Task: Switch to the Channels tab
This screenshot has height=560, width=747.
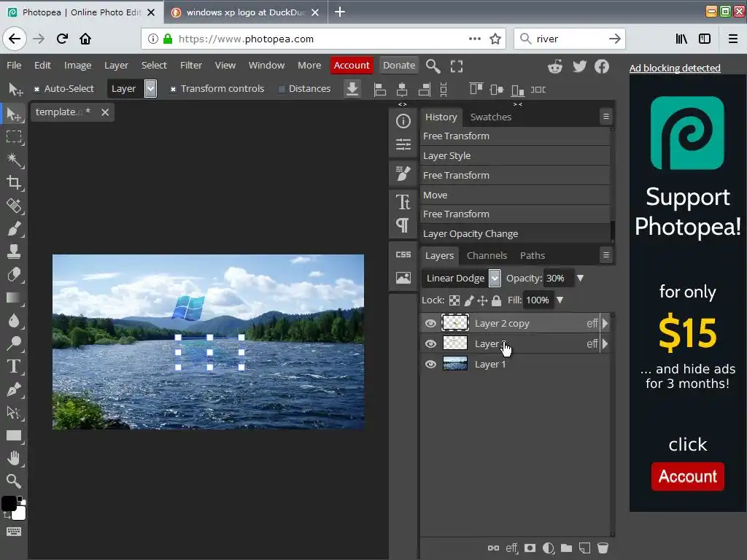Action: [487, 255]
